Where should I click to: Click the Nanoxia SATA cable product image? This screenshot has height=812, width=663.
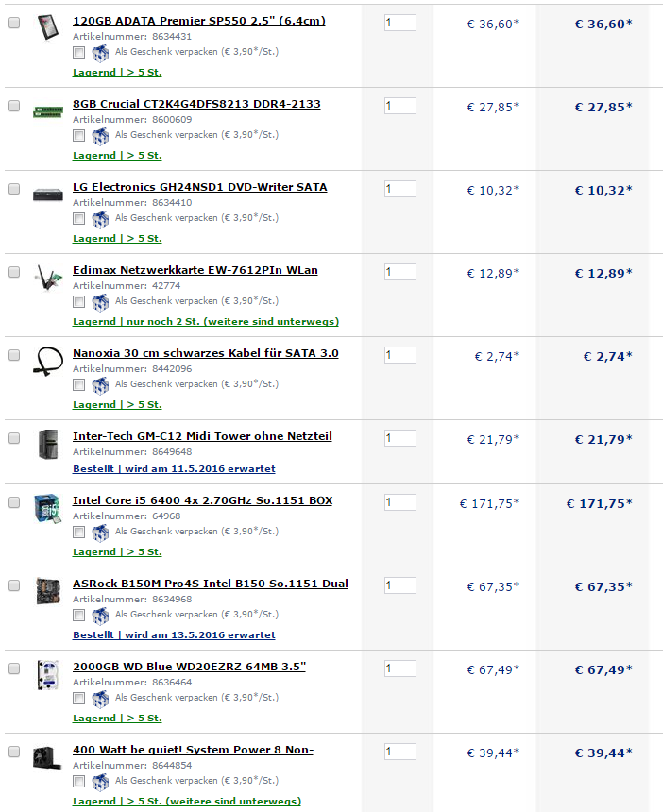coord(48,361)
